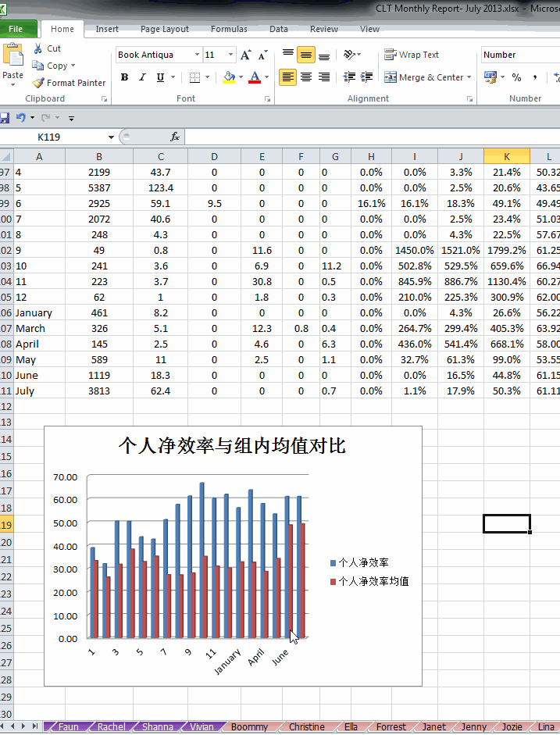The width and height of the screenshot is (560, 735).
Task: Click the Insert Function fx icon
Action: click(175, 137)
